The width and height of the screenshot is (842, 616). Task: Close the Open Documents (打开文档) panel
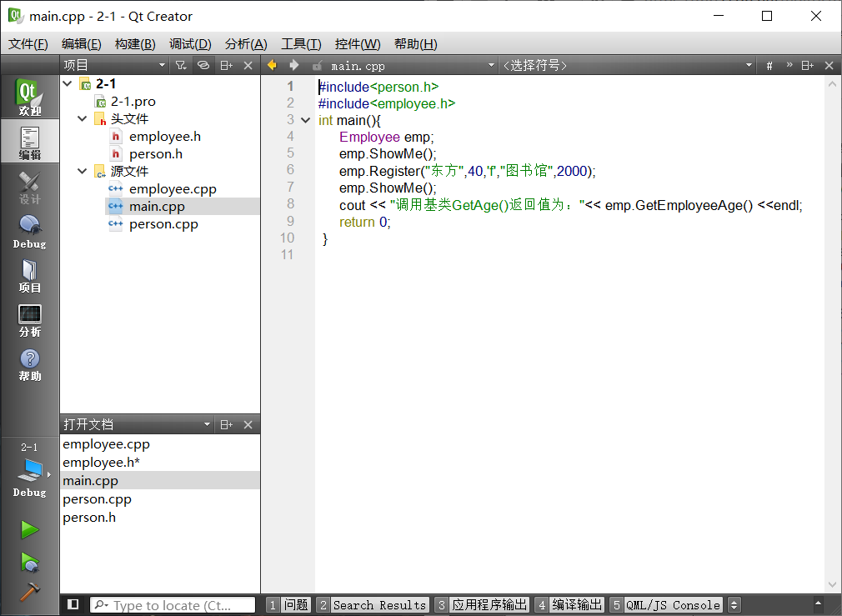tap(248, 425)
